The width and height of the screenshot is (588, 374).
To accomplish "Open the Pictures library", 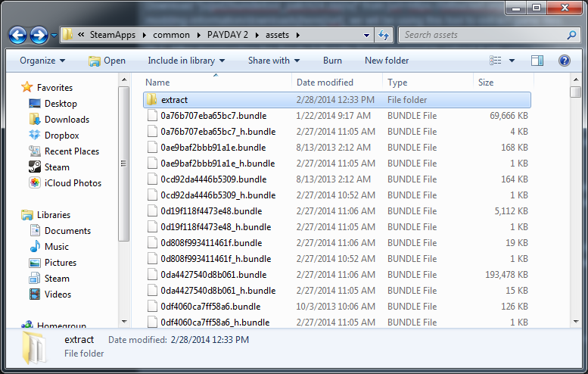I will (61, 263).
